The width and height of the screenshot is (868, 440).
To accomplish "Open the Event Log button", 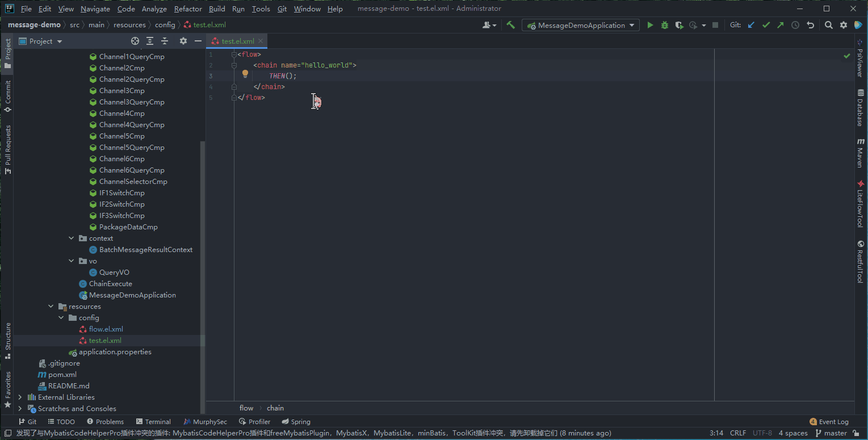I will pyautogui.click(x=829, y=422).
